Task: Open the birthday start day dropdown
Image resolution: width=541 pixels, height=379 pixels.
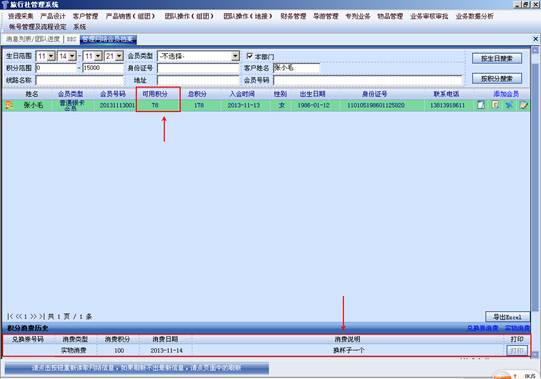Action: pos(72,56)
